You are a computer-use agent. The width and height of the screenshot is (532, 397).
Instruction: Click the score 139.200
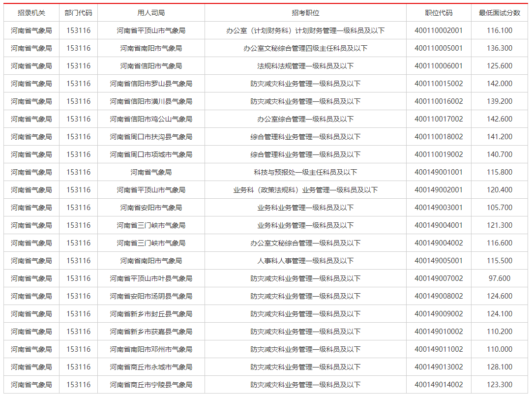coord(500,101)
